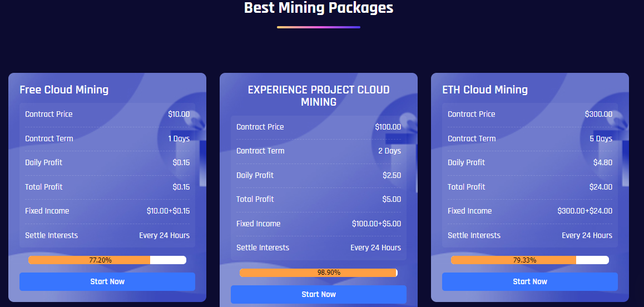The width and height of the screenshot is (644, 307).
Task: Click the 2 Days contract term value
Action: tap(389, 151)
